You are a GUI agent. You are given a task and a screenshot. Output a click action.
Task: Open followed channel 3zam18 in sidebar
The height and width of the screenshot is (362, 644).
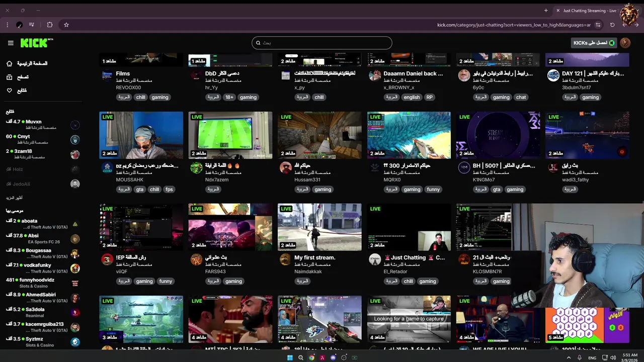43,154
